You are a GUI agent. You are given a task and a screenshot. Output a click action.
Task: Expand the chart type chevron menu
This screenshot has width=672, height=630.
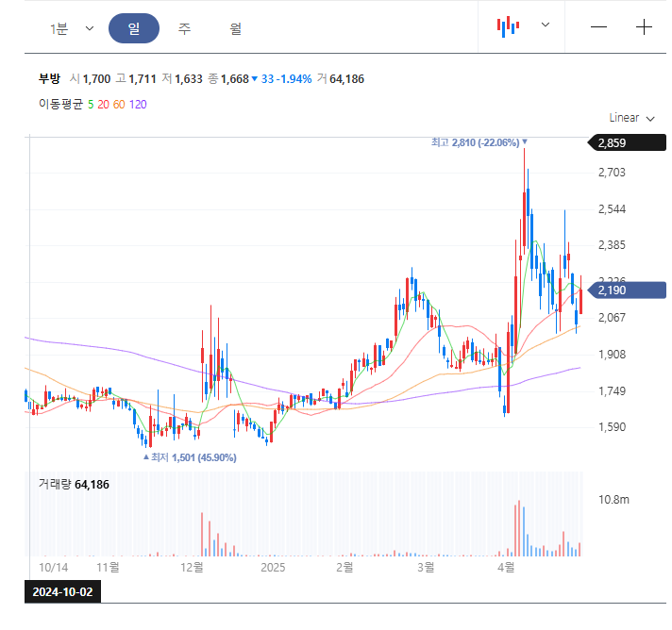(x=546, y=25)
